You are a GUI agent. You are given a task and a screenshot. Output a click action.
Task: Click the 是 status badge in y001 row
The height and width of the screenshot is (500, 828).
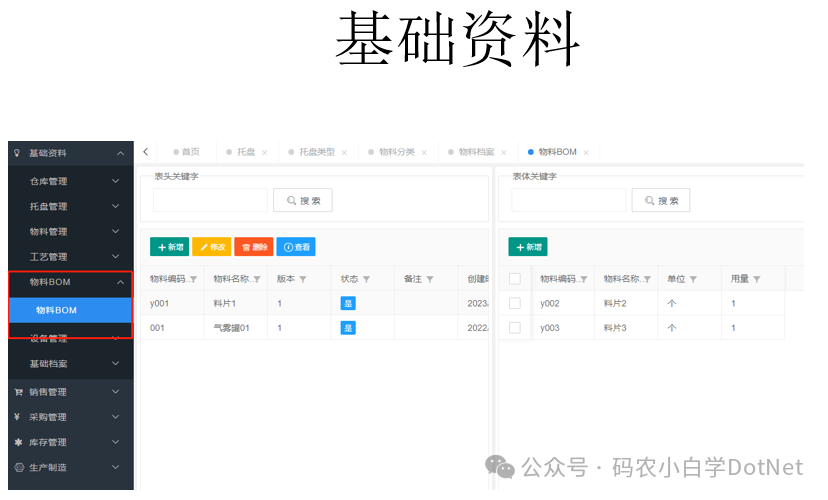[349, 304]
